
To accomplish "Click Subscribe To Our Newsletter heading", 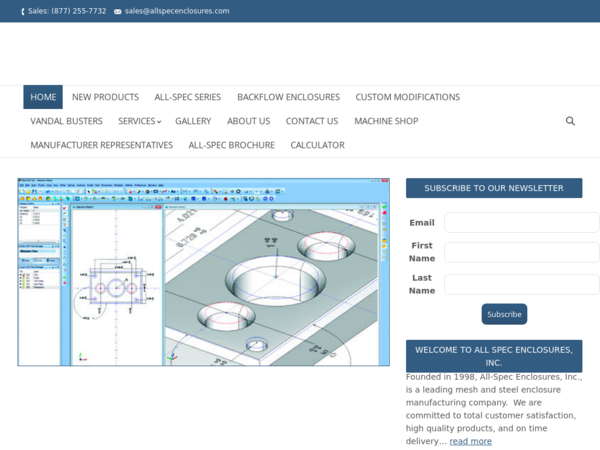I will tap(494, 188).
